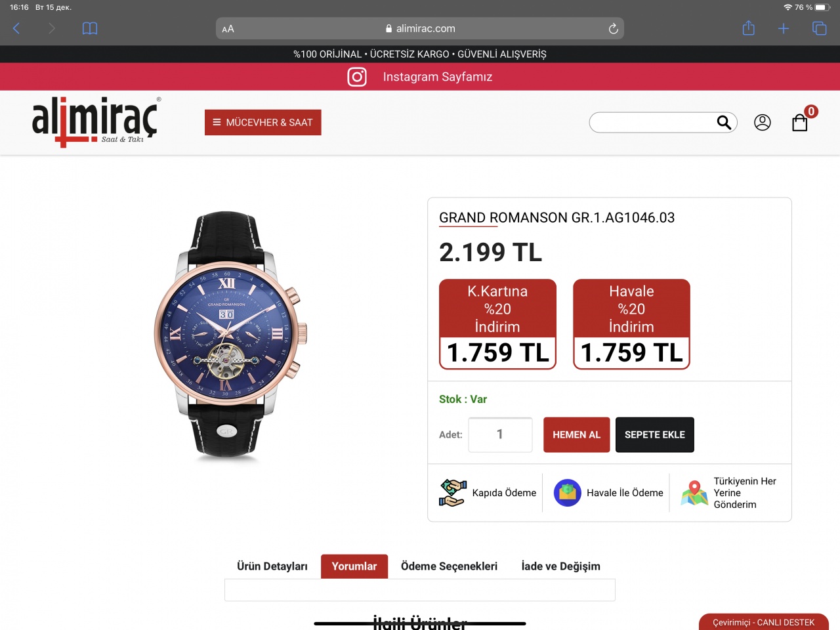Open new tab with plus icon
Viewport: 840px width, 630px height.
(784, 28)
